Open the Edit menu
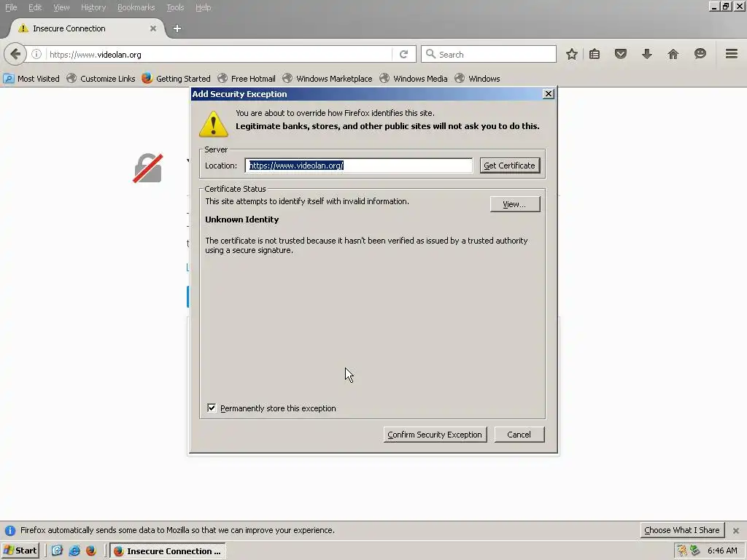 coord(35,7)
